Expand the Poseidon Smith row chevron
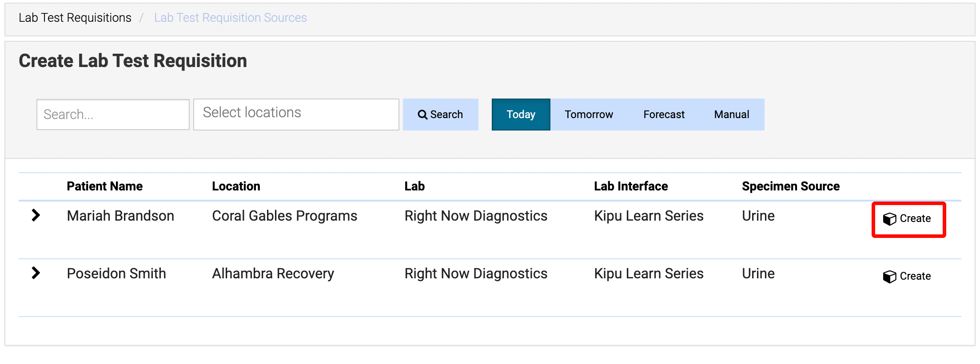This screenshot has height=364, width=980. [x=36, y=273]
